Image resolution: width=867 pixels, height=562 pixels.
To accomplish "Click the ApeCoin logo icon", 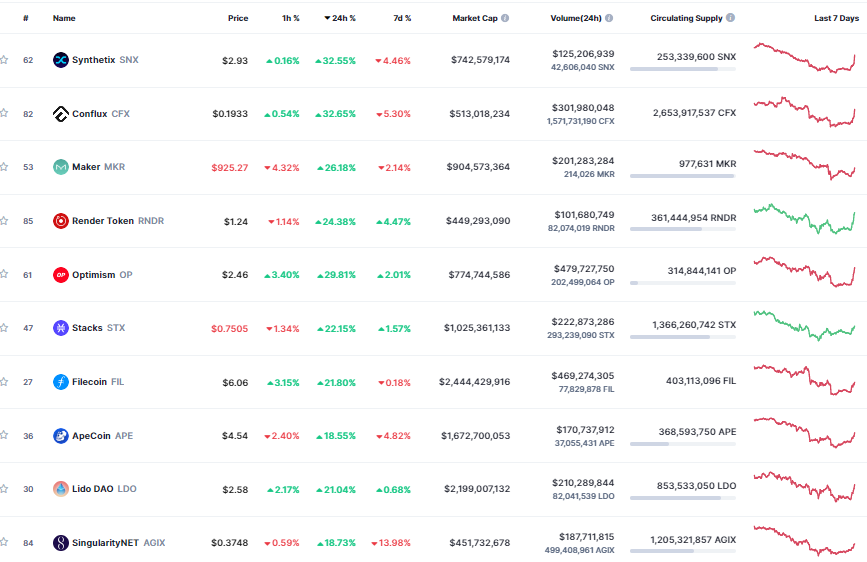I will click(60, 436).
